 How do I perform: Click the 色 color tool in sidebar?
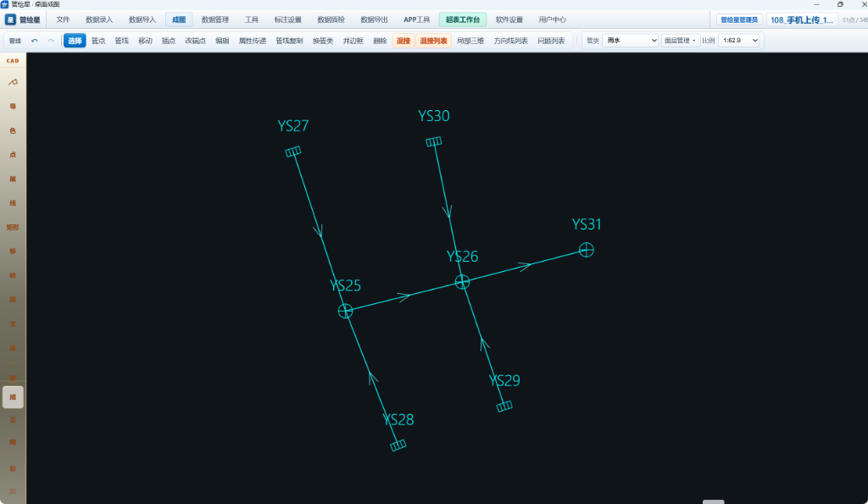click(x=13, y=130)
